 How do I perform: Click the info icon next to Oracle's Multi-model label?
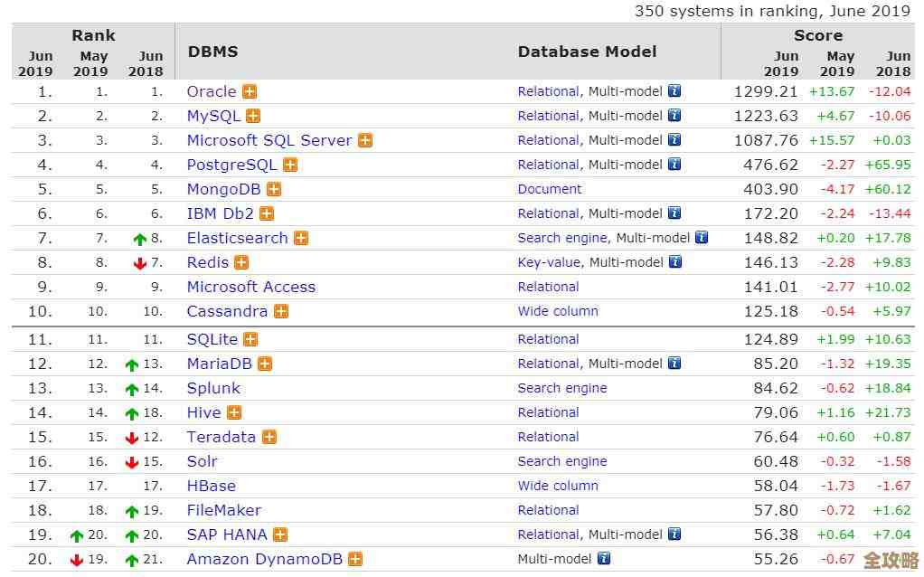click(x=674, y=91)
